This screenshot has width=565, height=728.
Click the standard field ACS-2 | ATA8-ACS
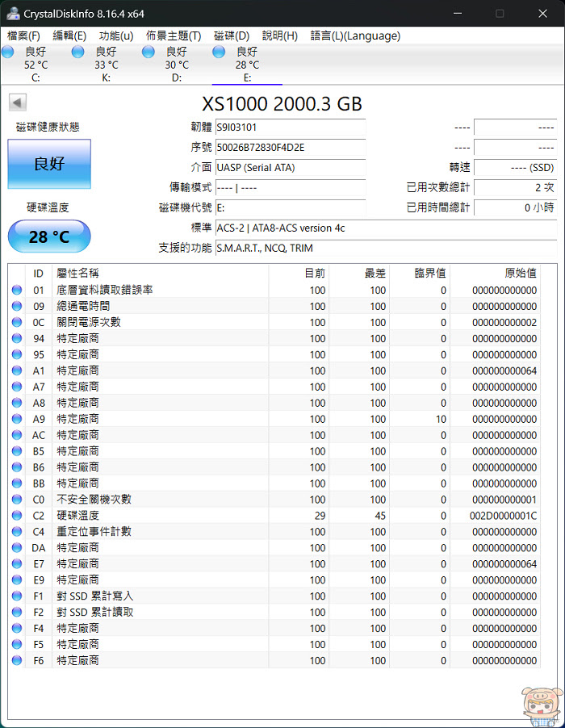pos(387,228)
